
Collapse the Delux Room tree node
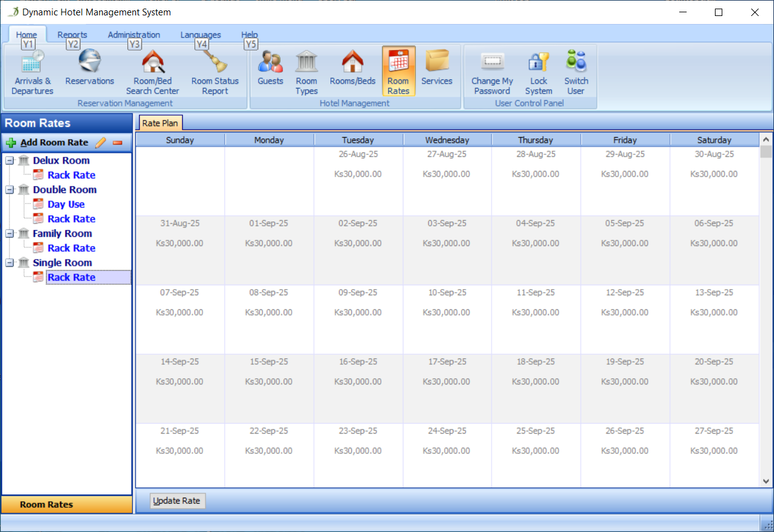10,161
